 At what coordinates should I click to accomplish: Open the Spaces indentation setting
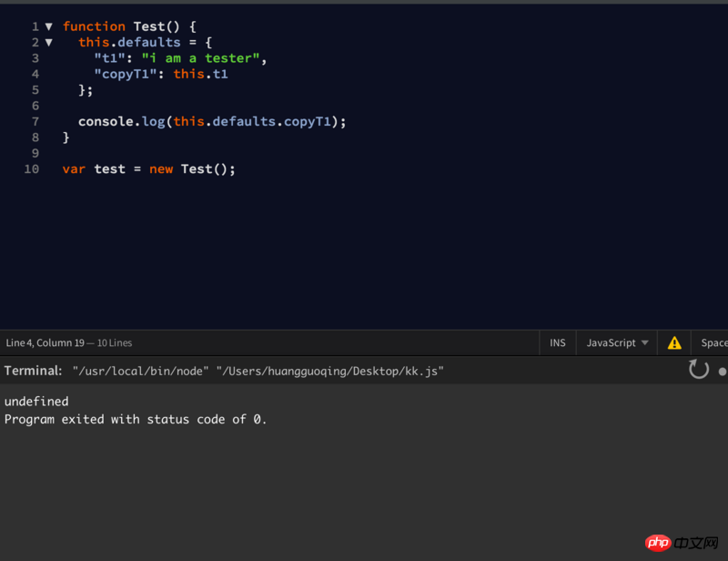click(x=714, y=343)
